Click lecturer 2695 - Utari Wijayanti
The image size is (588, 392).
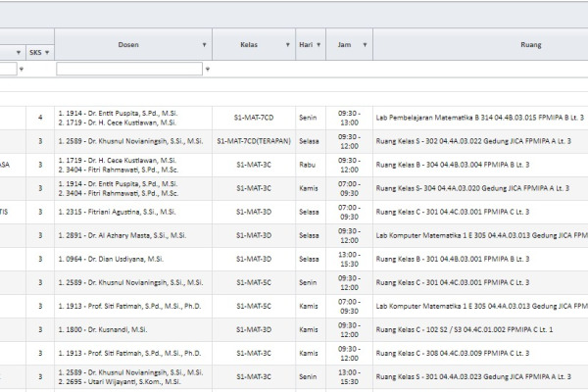tap(120, 382)
